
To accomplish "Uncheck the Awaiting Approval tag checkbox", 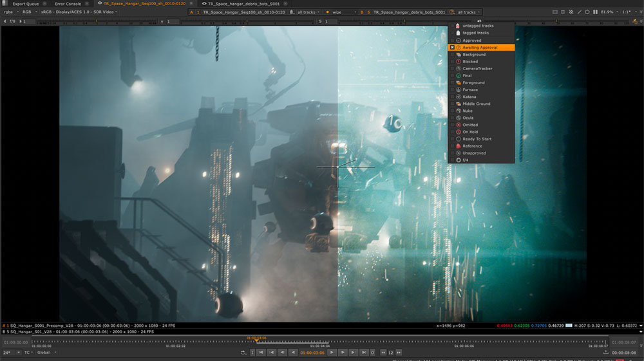I will [453, 48].
